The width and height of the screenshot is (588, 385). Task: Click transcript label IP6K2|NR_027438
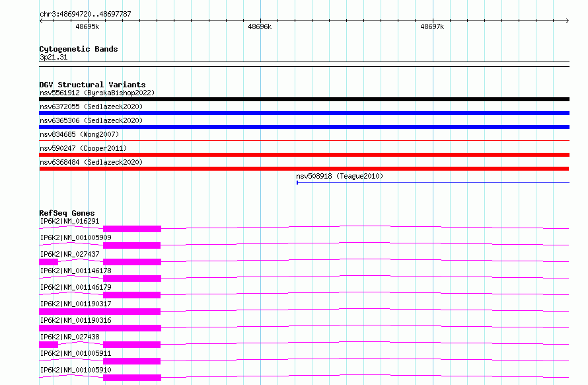69,337
